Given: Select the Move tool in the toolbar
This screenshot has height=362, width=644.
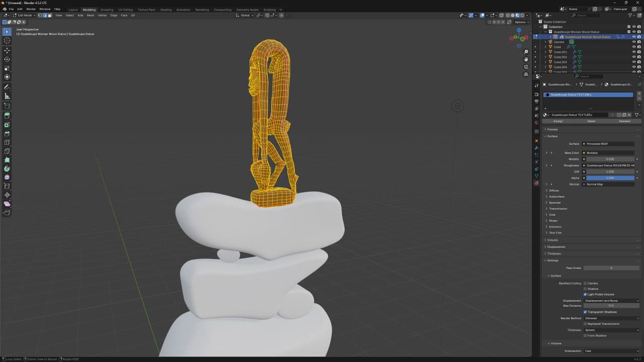Looking at the screenshot, I should tap(7, 50).
